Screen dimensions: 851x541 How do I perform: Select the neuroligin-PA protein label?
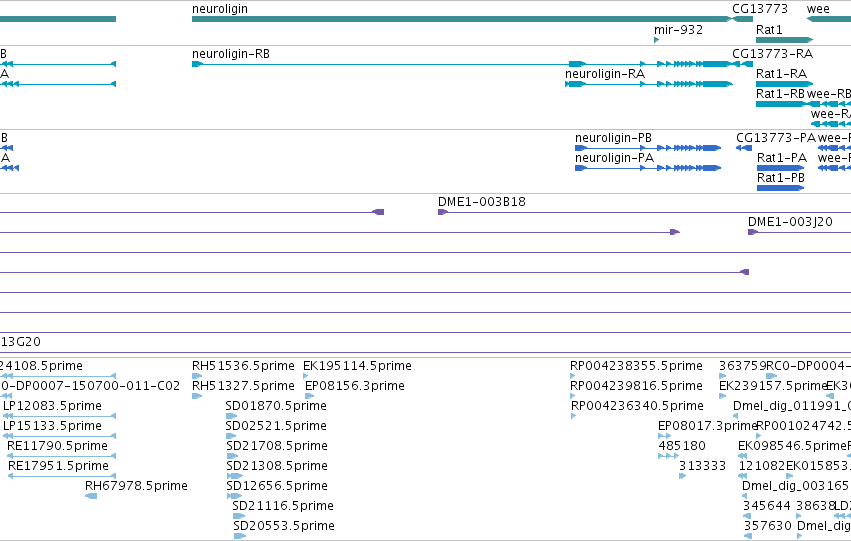[x=614, y=158]
